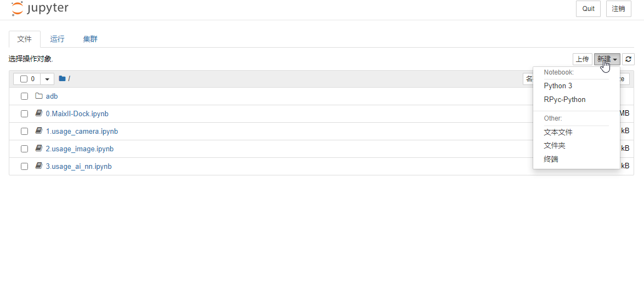This screenshot has height=307, width=644.
Task: Choose Python 3 from the notebook menu
Action: (x=558, y=86)
